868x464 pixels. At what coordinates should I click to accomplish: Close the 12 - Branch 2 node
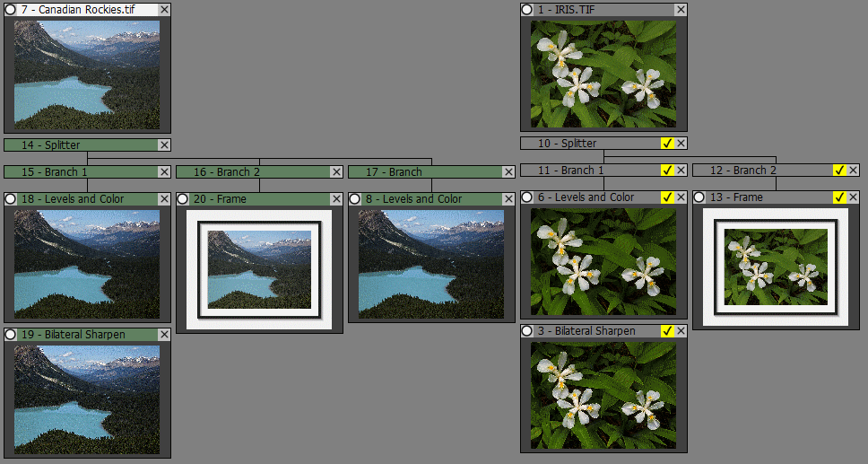coord(853,171)
